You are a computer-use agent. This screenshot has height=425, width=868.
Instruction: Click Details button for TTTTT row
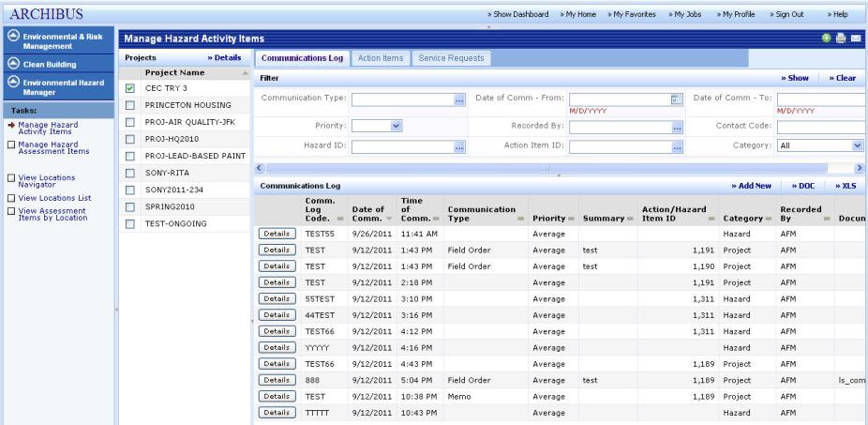click(277, 413)
